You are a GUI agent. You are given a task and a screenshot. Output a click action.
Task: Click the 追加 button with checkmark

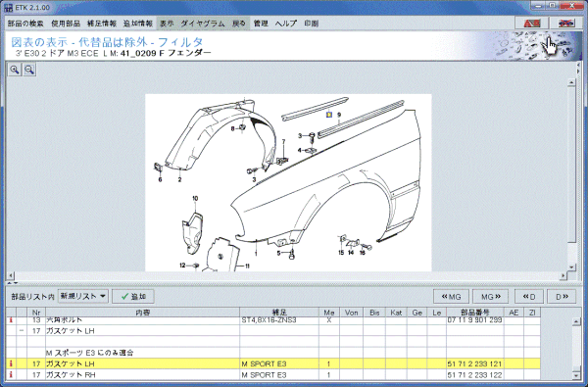(133, 296)
